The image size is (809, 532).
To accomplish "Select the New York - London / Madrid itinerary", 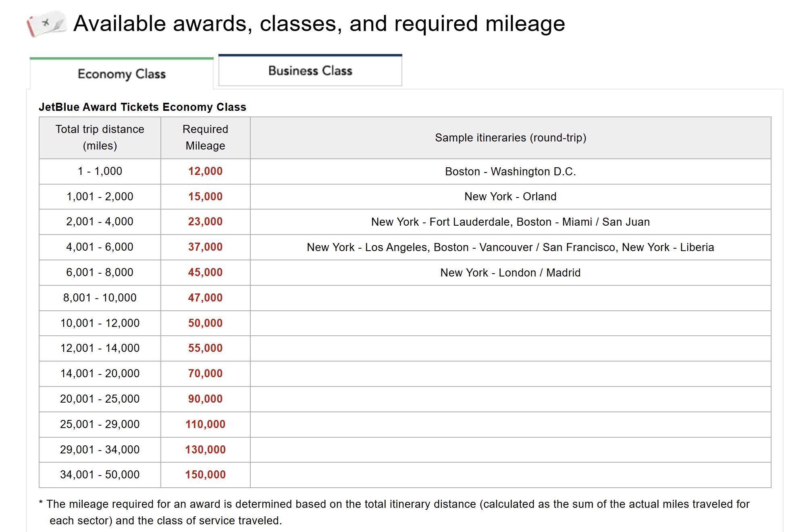I will point(510,273).
